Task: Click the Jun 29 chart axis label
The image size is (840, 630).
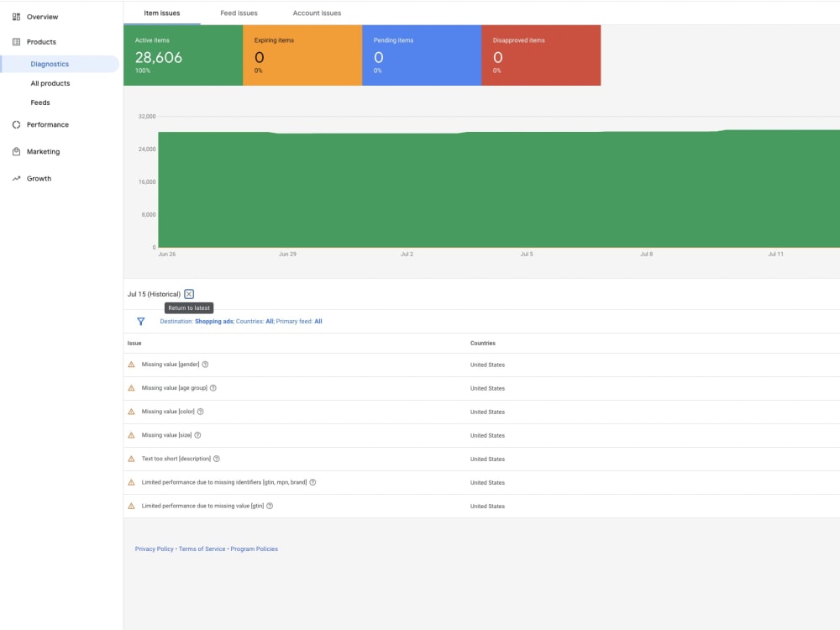Action: (x=287, y=255)
